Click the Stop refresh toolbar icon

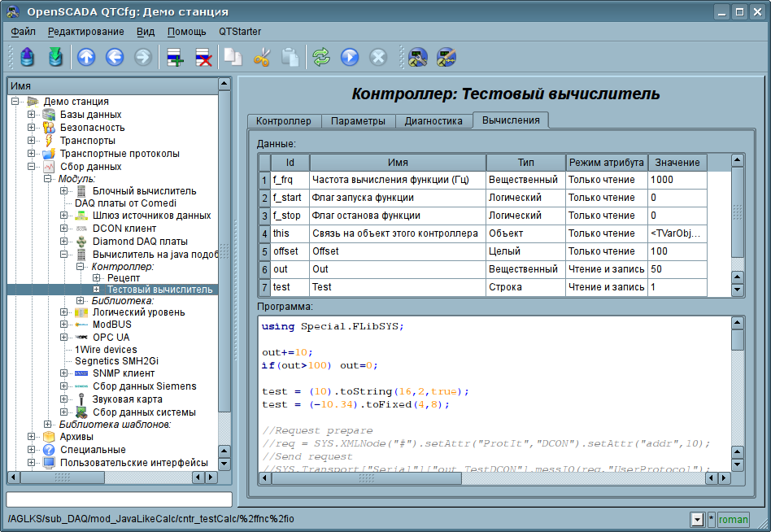(378, 57)
